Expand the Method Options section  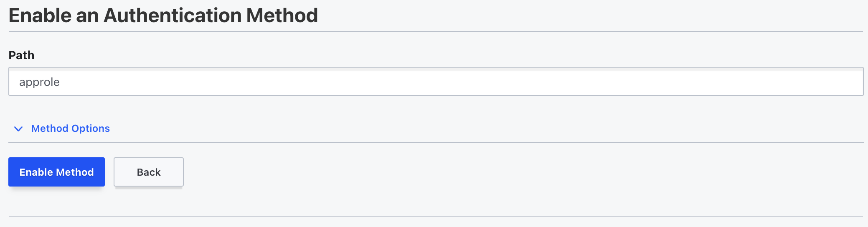(70, 129)
